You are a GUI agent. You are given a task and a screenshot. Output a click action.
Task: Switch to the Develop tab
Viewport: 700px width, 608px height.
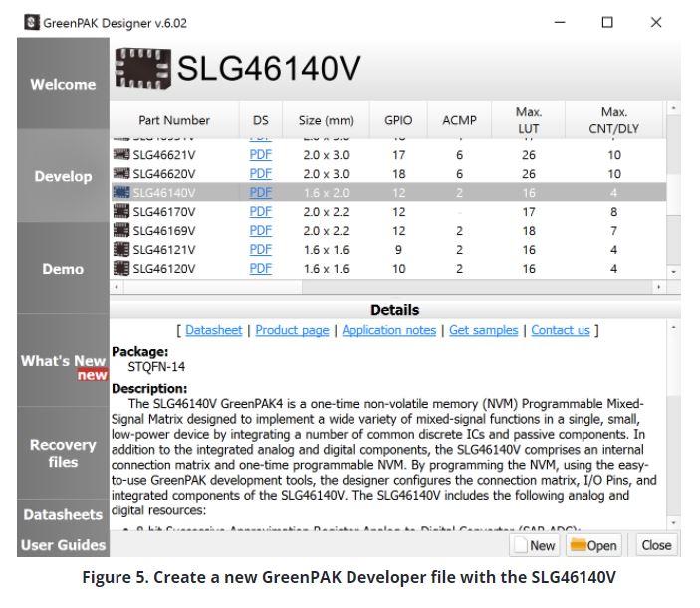(63, 176)
